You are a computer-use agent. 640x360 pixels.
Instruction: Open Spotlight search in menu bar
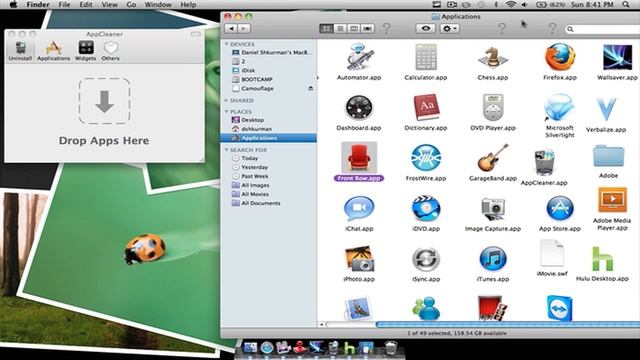tap(626, 4)
